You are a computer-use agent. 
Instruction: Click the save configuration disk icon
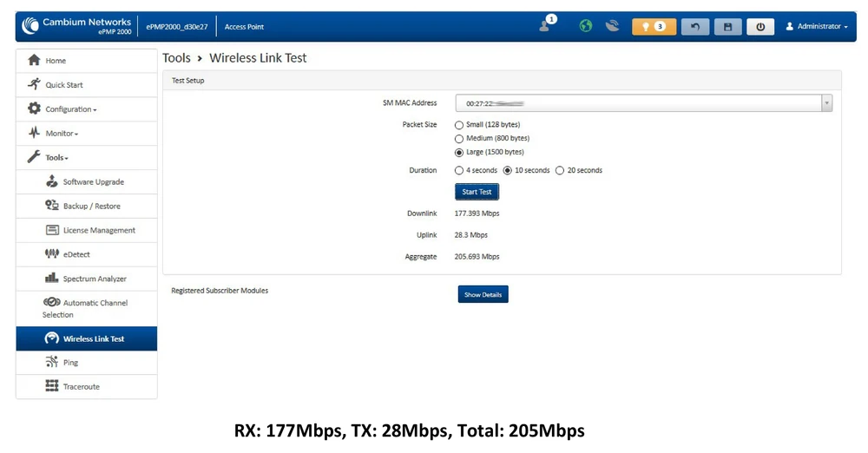point(727,27)
